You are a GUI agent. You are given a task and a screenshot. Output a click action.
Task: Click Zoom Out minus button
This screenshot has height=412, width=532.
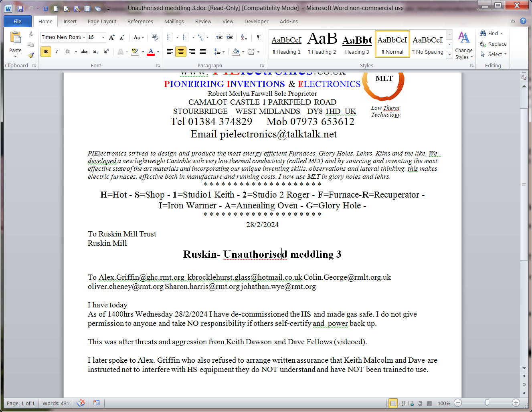coord(458,403)
